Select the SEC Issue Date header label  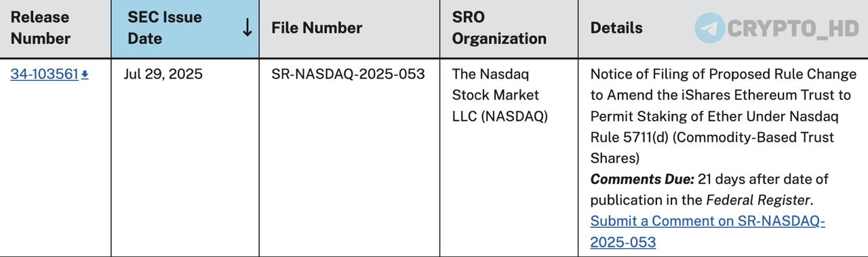coord(165,28)
